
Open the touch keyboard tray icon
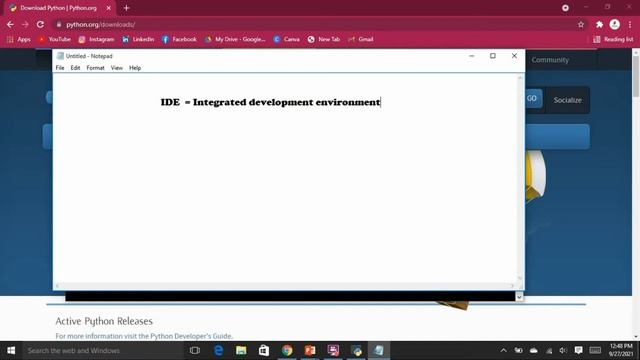(595, 351)
